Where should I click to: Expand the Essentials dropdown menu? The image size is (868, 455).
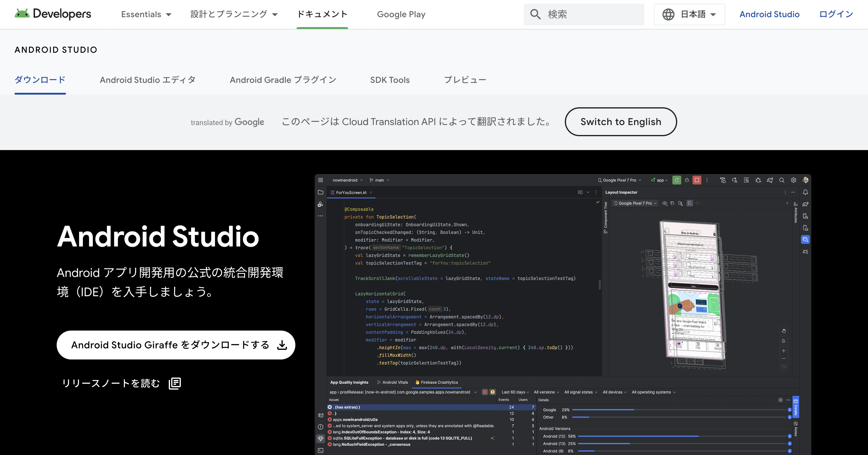(146, 14)
